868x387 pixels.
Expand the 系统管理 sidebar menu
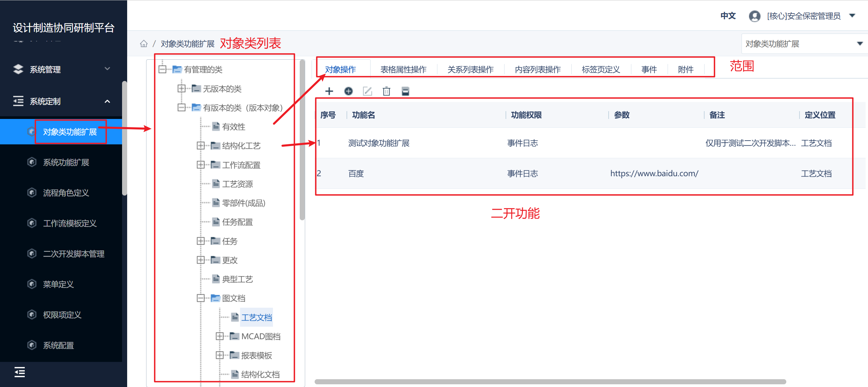click(x=61, y=69)
